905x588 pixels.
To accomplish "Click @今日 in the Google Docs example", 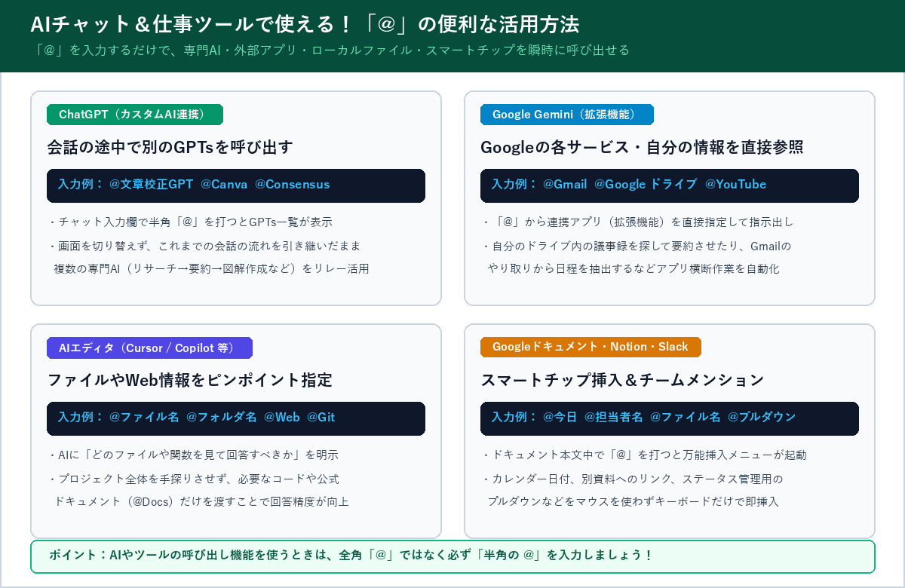I will [560, 418].
